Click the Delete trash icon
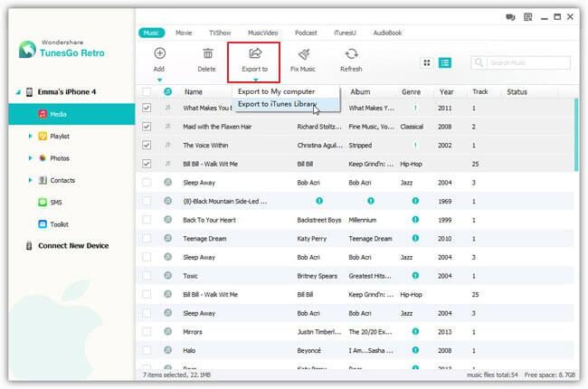Viewport: 588px width, 389px height. tap(207, 53)
